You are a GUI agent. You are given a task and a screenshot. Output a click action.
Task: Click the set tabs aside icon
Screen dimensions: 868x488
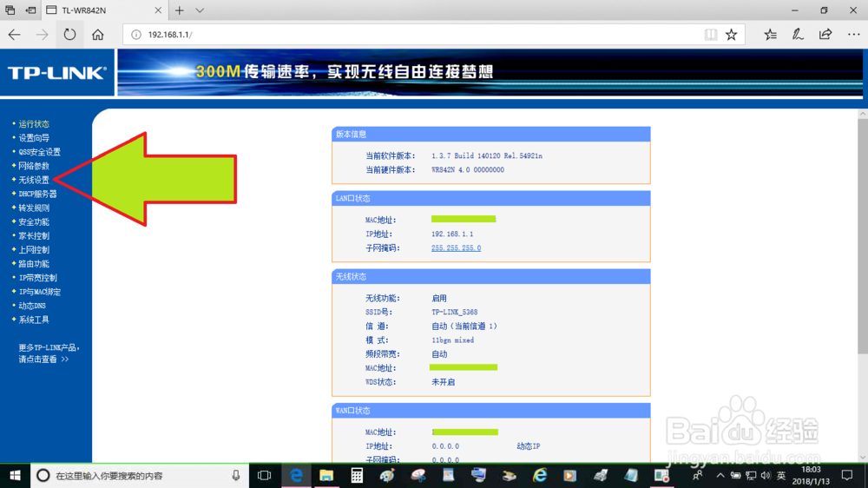click(x=31, y=10)
